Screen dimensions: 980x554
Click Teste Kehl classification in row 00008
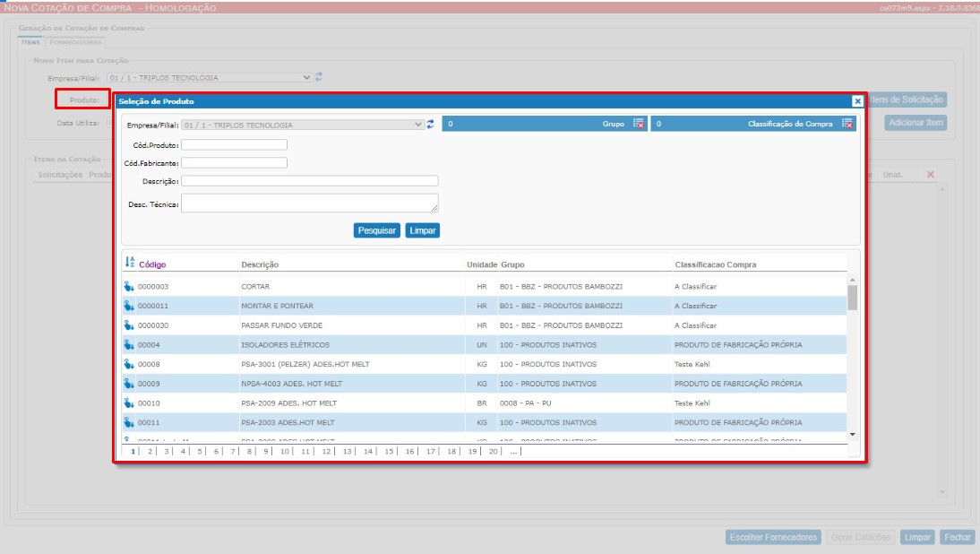coord(692,364)
